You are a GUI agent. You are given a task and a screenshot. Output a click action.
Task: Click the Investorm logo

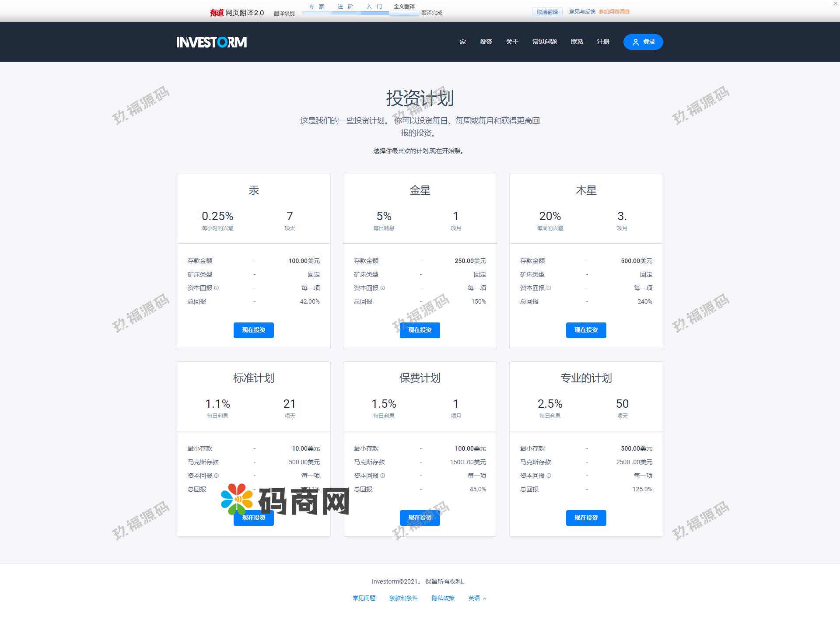click(x=211, y=42)
